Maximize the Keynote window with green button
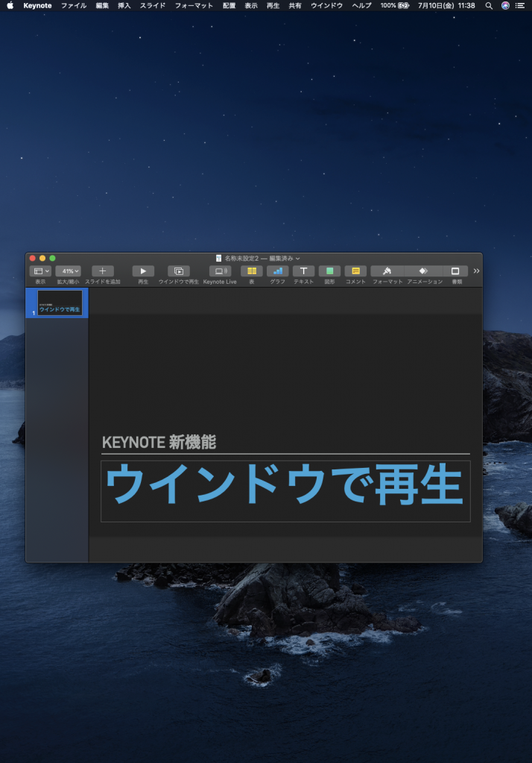Image resolution: width=532 pixels, height=763 pixels. pos(53,259)
